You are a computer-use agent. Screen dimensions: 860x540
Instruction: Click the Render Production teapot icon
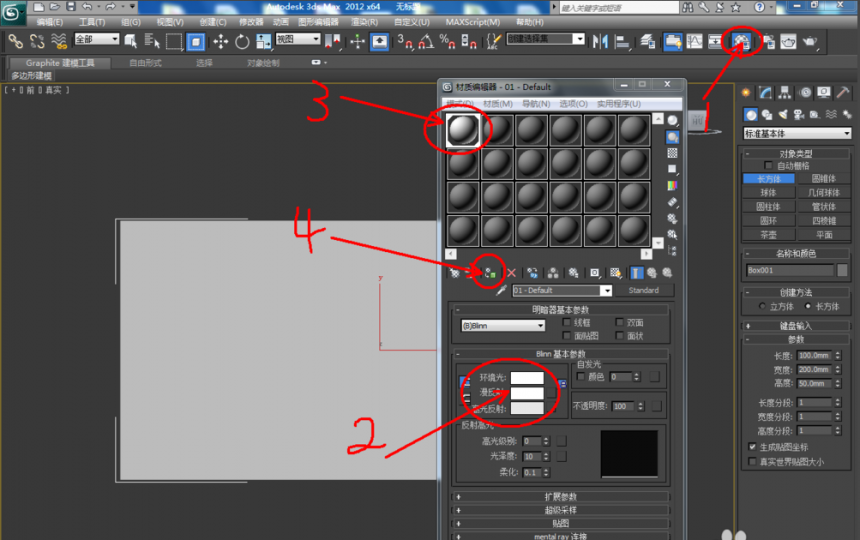(810, 42)
